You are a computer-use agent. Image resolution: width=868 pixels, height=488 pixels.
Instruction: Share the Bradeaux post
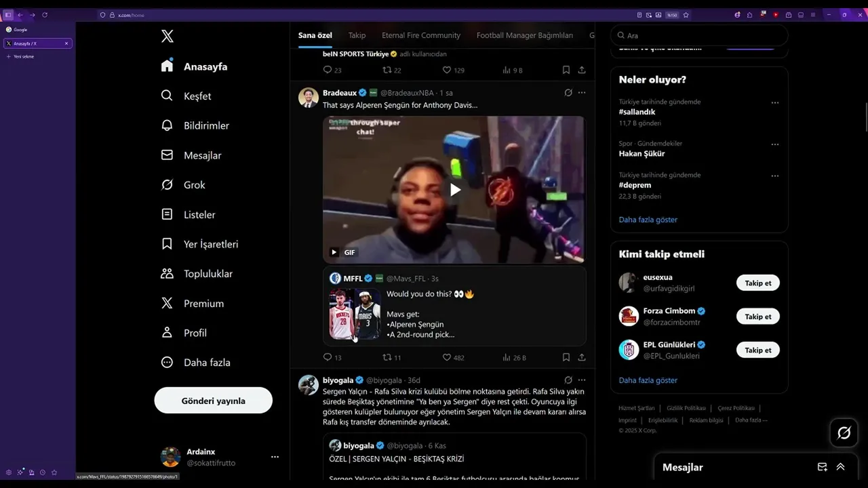[x=582, y=357]
